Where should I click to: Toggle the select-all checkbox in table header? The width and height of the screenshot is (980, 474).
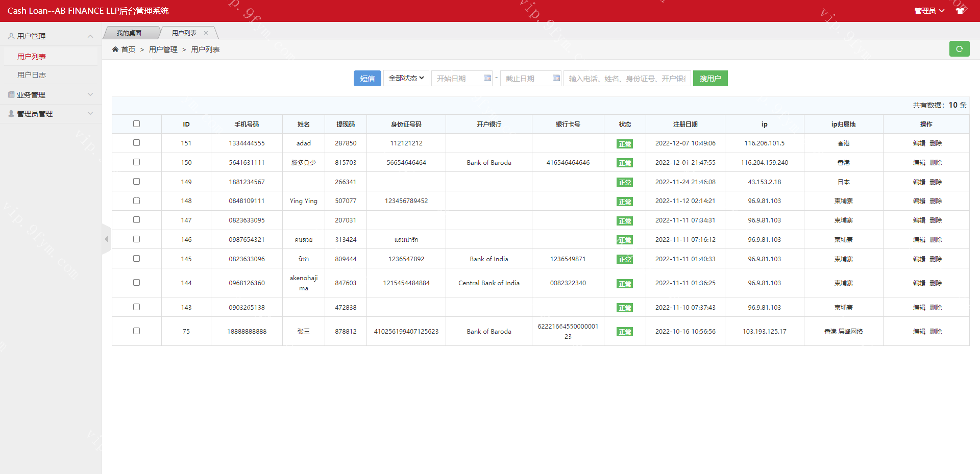tap(136, 124)
